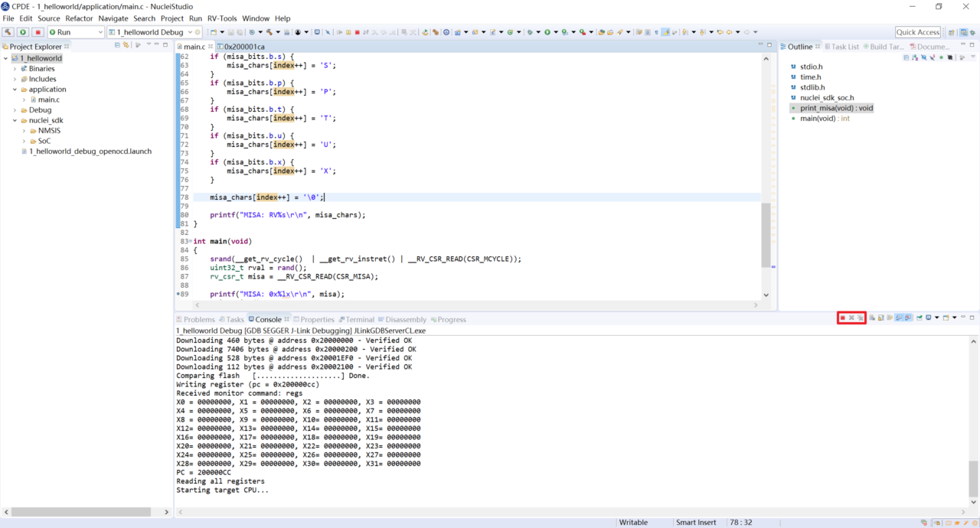Screen dimensions: 980x528
Task: Expand the nuclei_sdk folder in Project Explorer
Action: [x=14, y=120]
